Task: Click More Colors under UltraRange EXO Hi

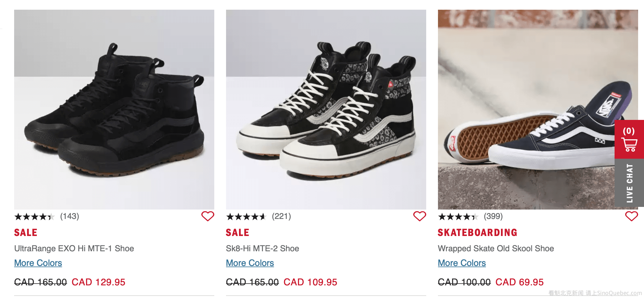Action: (38, 263)
